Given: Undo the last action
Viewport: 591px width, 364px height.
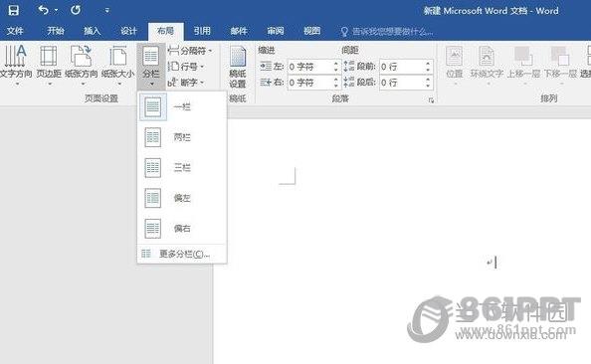Looking at the screenshot, I should (44, 10).
